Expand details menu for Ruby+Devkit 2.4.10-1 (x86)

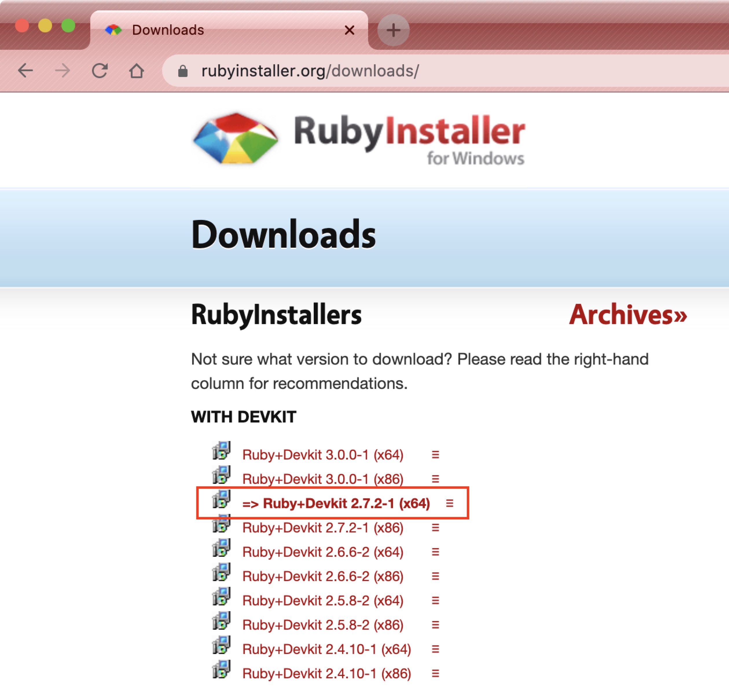click(435, 673)
